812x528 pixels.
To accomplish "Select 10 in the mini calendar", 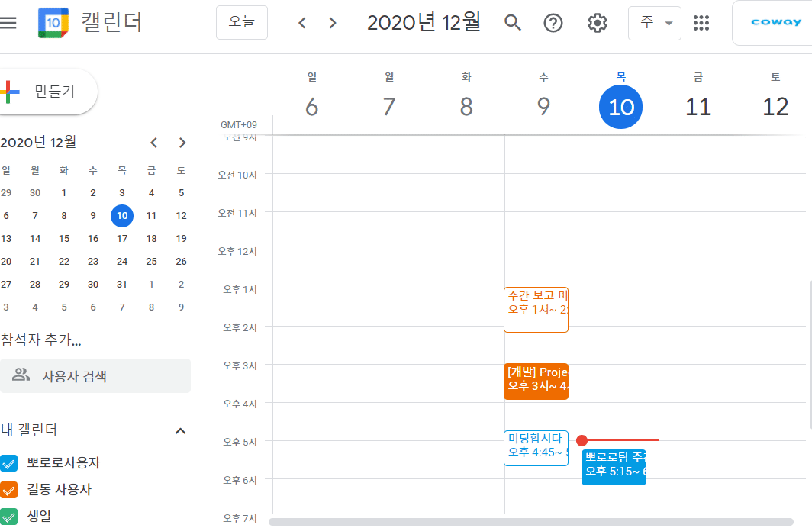I will pos(122,216).
